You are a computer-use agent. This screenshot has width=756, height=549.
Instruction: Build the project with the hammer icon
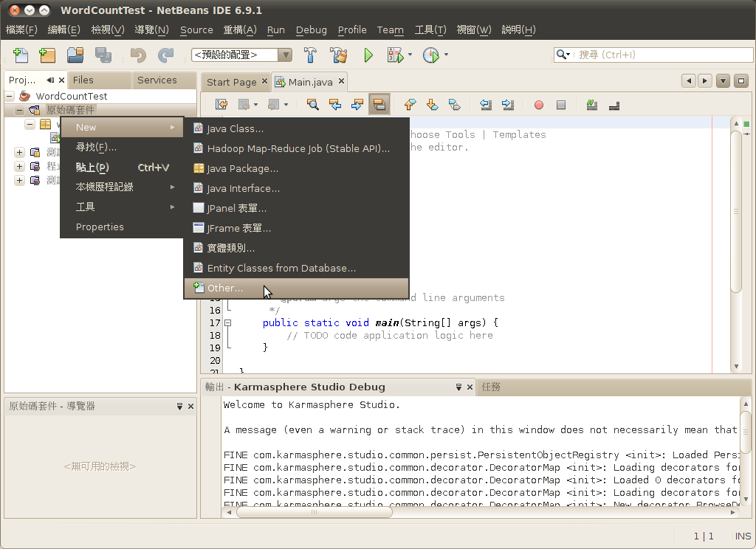coord(310,55)
